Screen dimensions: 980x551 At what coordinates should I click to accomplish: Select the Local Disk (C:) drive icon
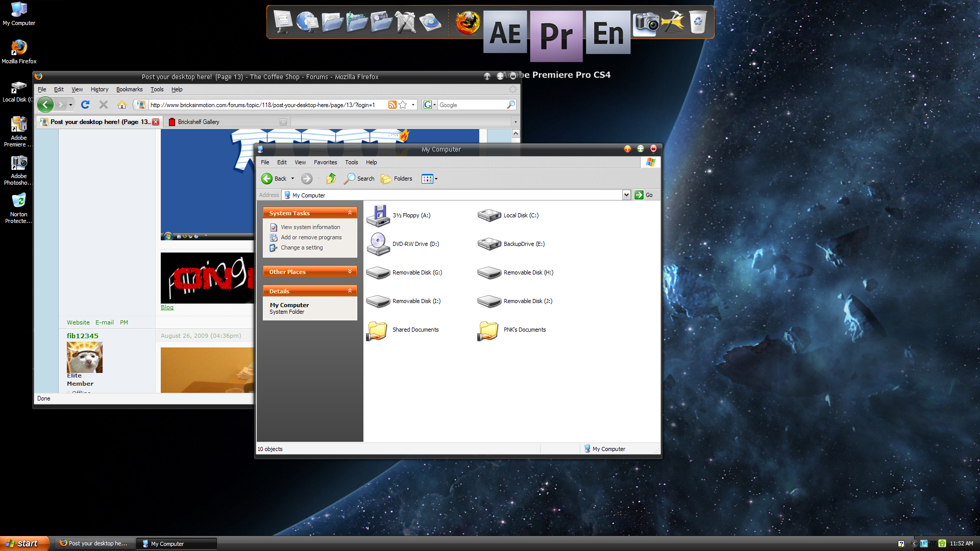click(x=489, y=215)
